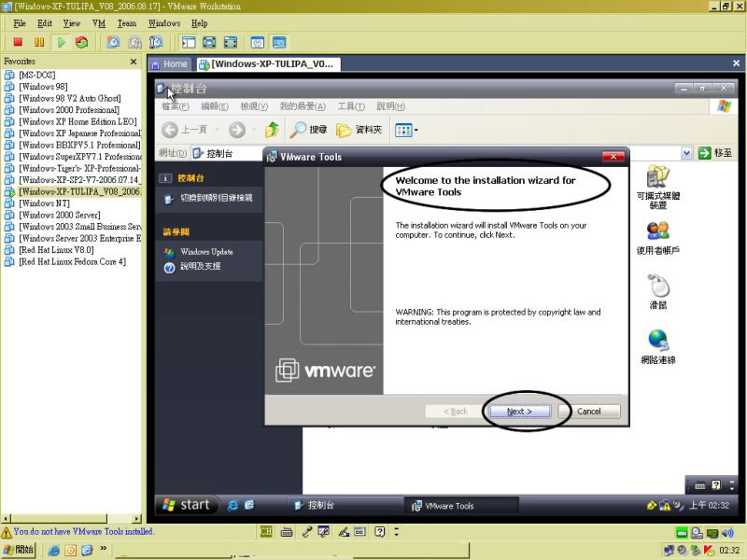This screenshot has height=560, width=747.
Task: Open the Team menu
Action: (127, 23)
